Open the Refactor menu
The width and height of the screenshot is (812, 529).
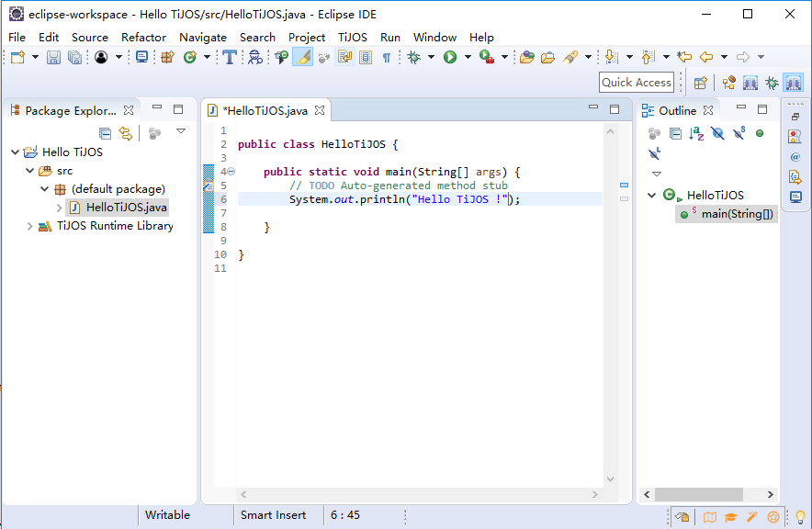[143, 38]
